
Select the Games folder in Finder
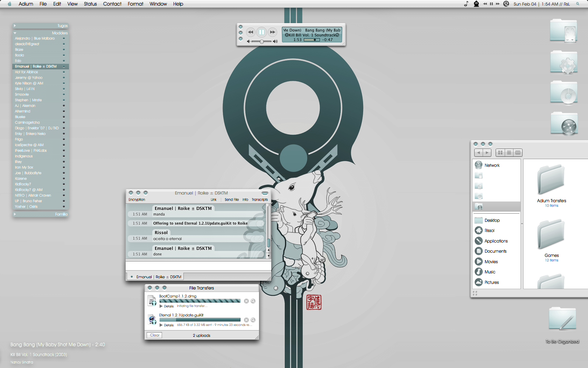click(551, 240)
